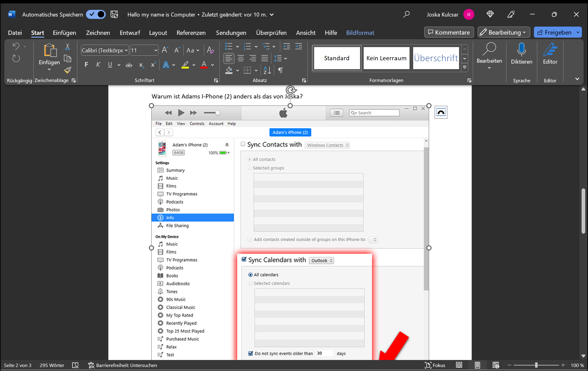This screenshot has height=371, width=588.
Task: Open the Barrierefreiheit accessibility check
Action: [x=123, y=365]
